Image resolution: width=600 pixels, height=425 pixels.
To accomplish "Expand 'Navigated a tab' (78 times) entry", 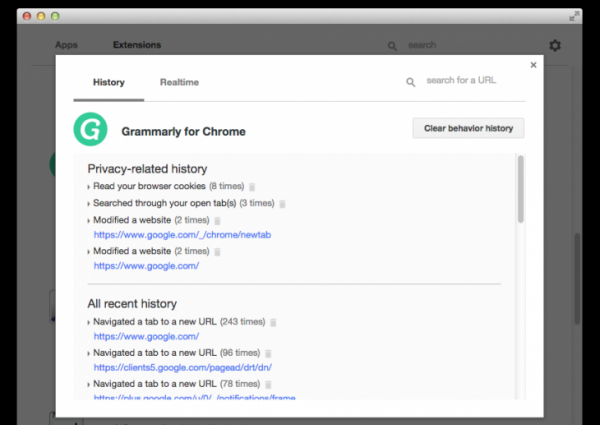I will 88,384.
